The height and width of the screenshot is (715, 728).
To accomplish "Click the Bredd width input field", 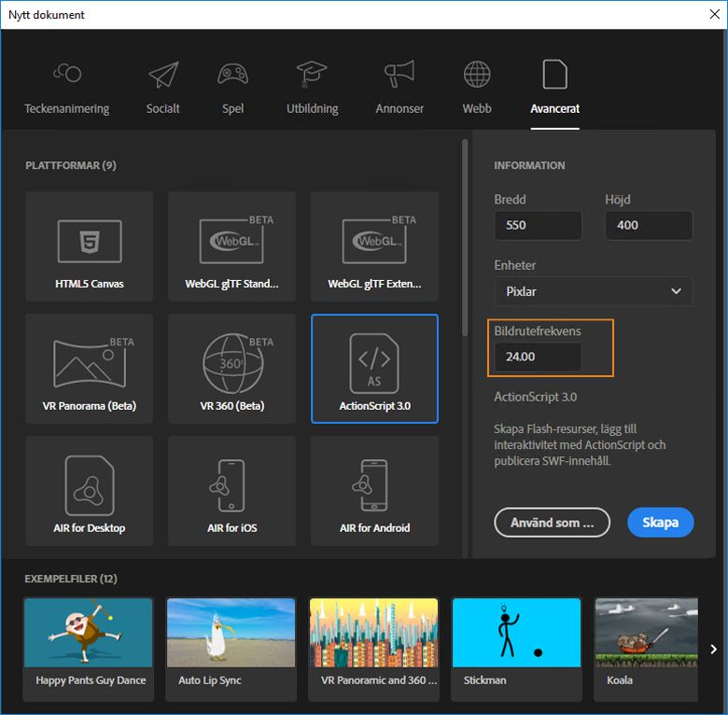I will pyautogui.click(x=538, y=225).
